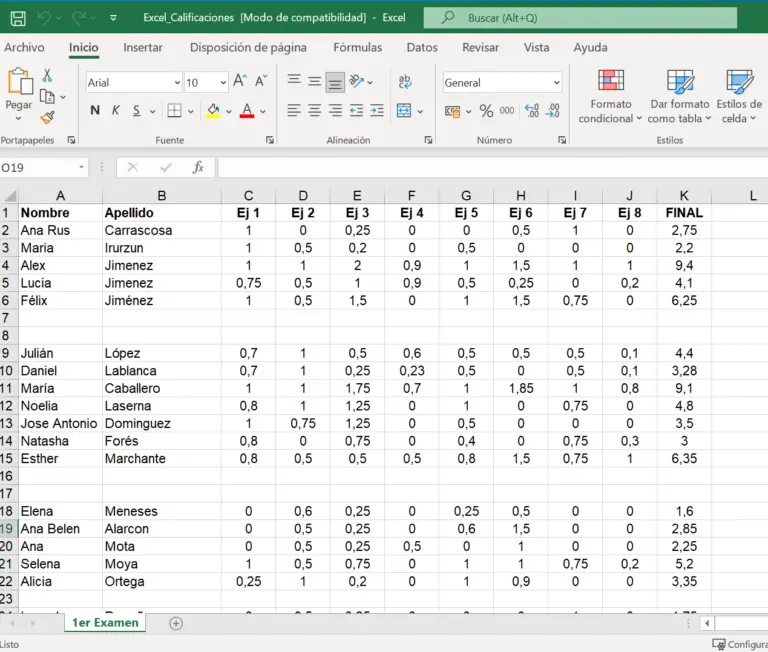Image resolution: width=768 pixels, height=652 pixels.
Task: Click the Save icon in title bar
Action: (x=17, y=18)
